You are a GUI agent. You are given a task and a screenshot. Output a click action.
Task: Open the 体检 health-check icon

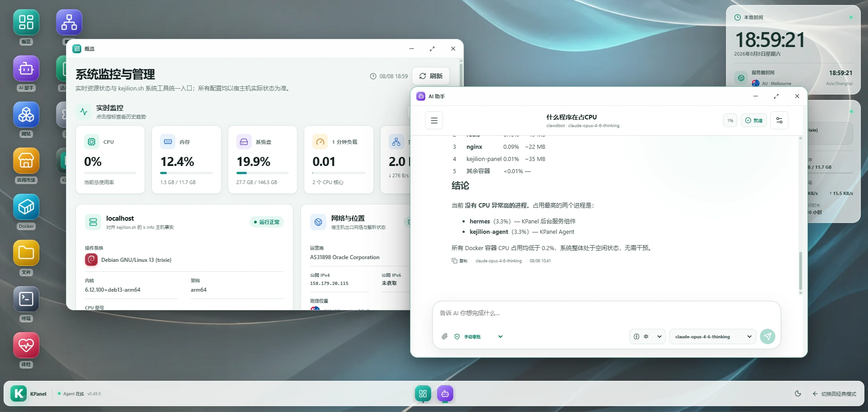tap(26, 346)
